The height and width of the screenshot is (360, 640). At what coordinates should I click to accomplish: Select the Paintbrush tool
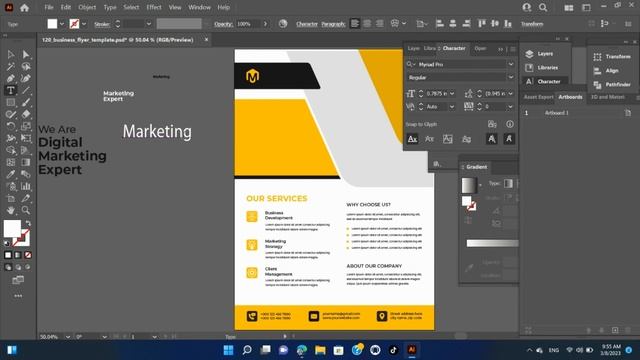(x=26, y=102)
